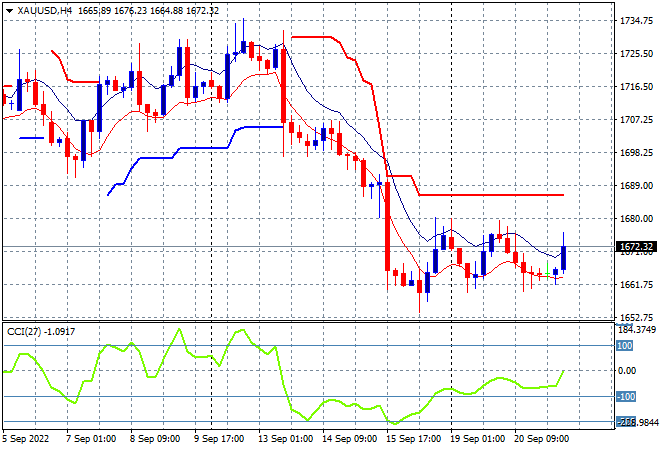Click the 1716.50 price axis label
The height and width of the screenshot is (450, 660).
coord(636,87)
